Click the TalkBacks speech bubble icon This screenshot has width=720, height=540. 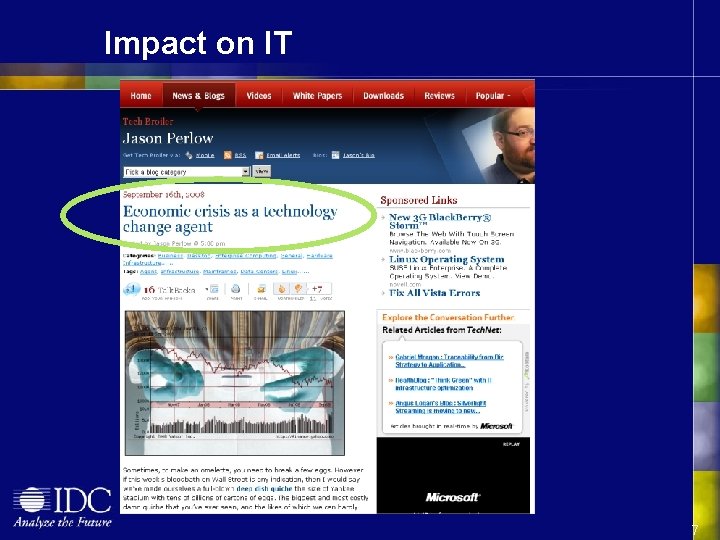pos(131,289)
